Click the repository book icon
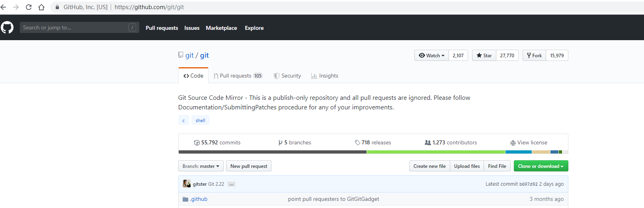644x208 pixels. (181, 55)
